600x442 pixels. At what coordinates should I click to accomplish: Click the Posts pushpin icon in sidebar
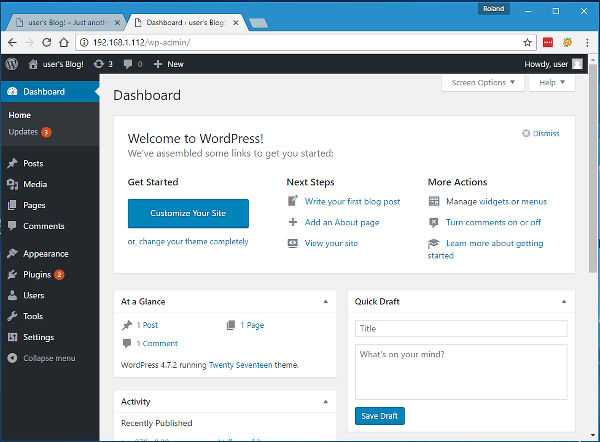pyautogui.click(x=12, y=163)
